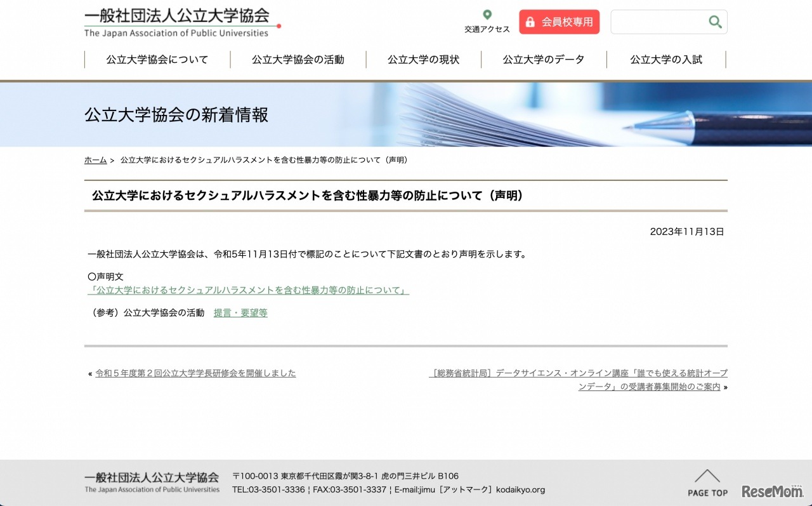Click the lock icon on 会員校専用 button

[x=530, y=21]
